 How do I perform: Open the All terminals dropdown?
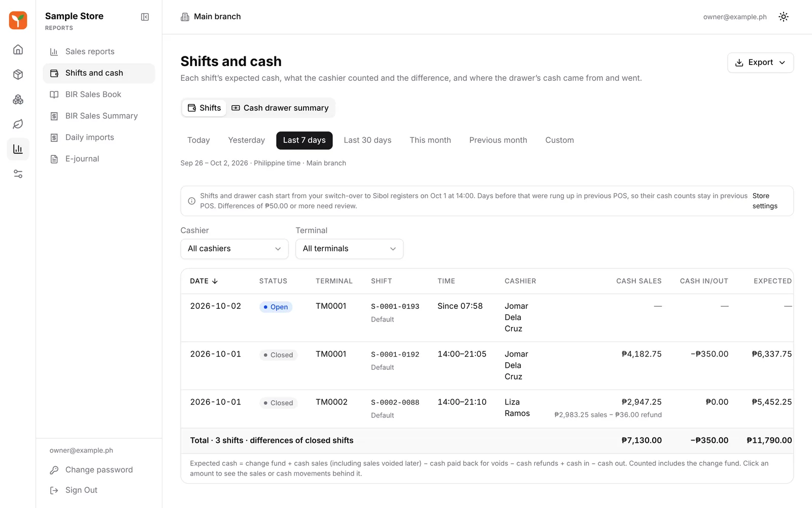(350, 249)
